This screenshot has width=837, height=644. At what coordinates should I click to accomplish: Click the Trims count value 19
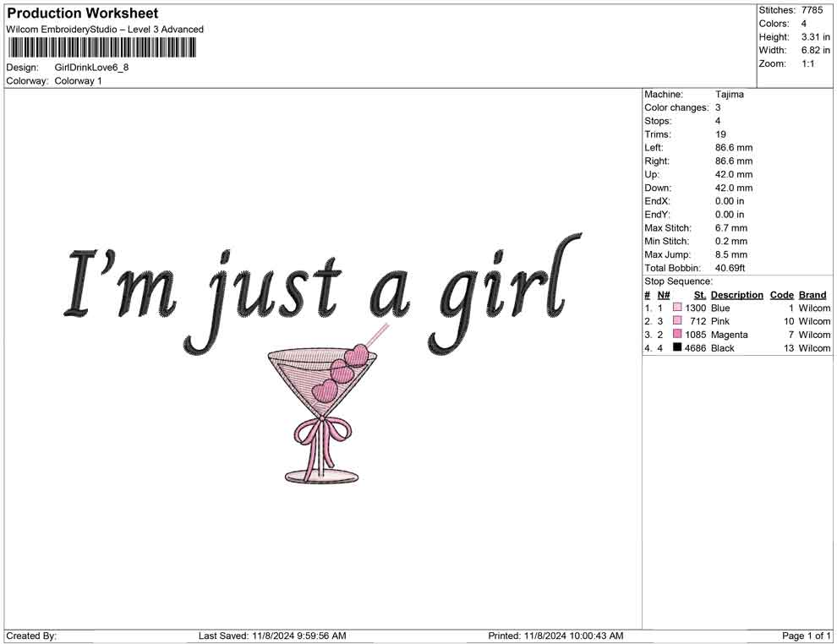tap(719, 134)
